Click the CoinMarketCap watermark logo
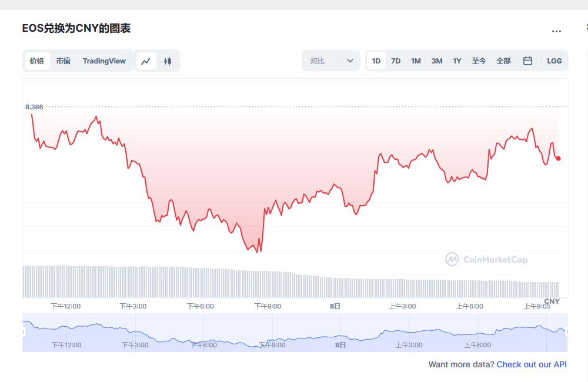 (x=486, y=259)
